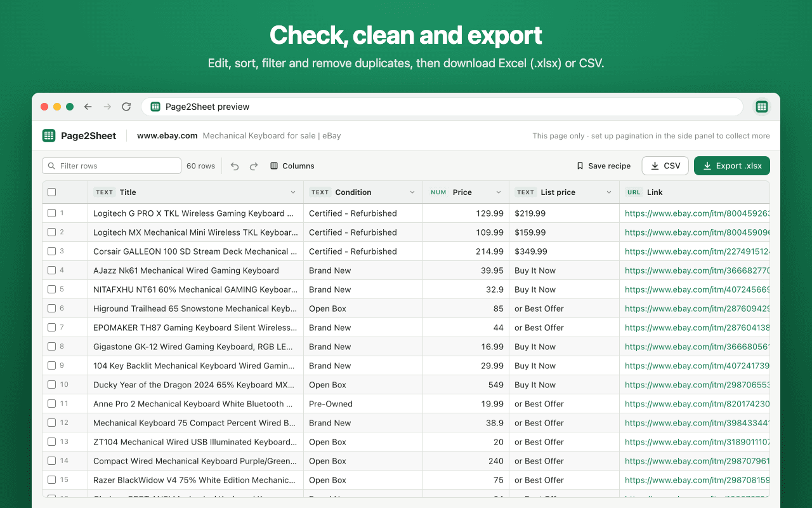
Task: Click the price cell showing 240
Action: [466, 461]
